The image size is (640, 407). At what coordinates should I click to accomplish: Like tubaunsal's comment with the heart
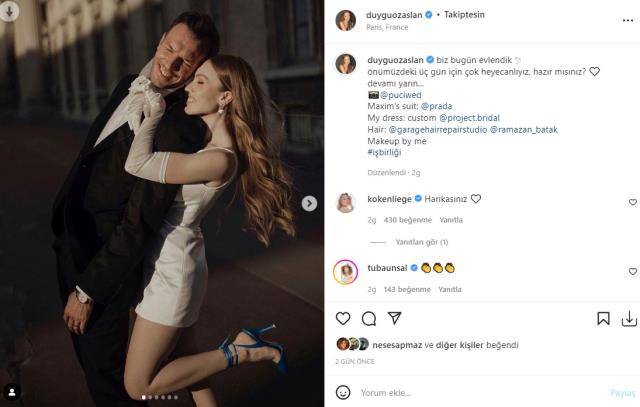(x=633, y=271)
